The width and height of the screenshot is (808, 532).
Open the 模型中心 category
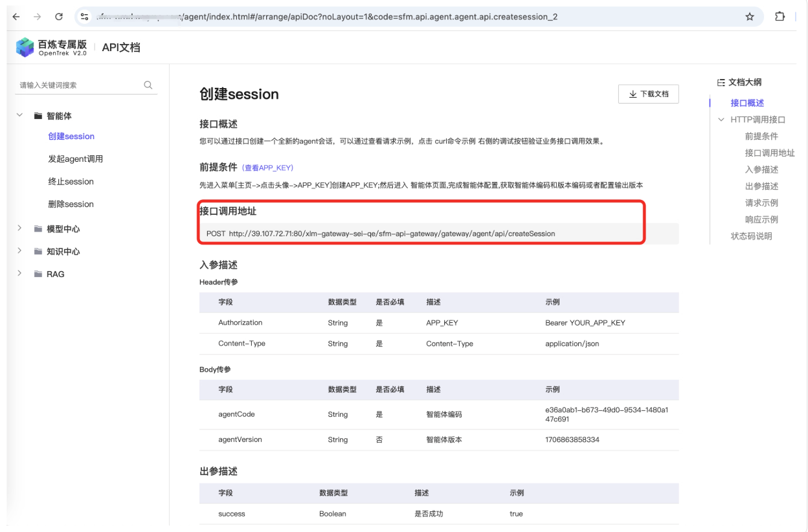[x=63, y=229]
